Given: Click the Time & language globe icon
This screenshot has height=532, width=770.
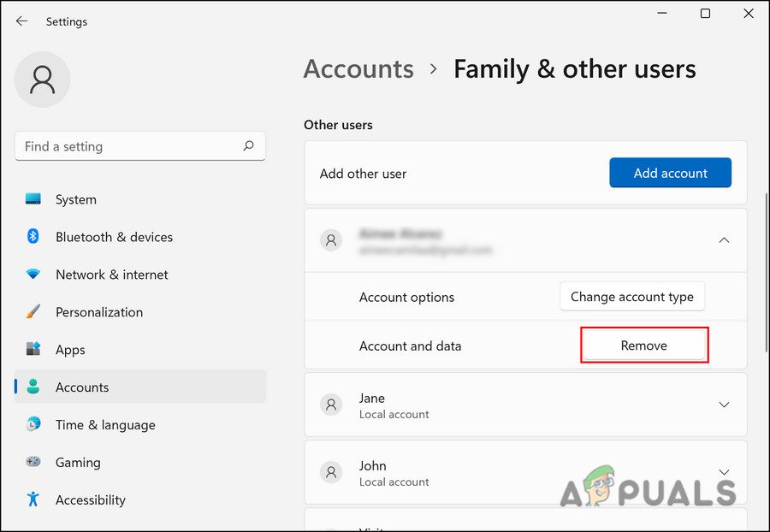Looking at the screenshot, I should 33,425.
